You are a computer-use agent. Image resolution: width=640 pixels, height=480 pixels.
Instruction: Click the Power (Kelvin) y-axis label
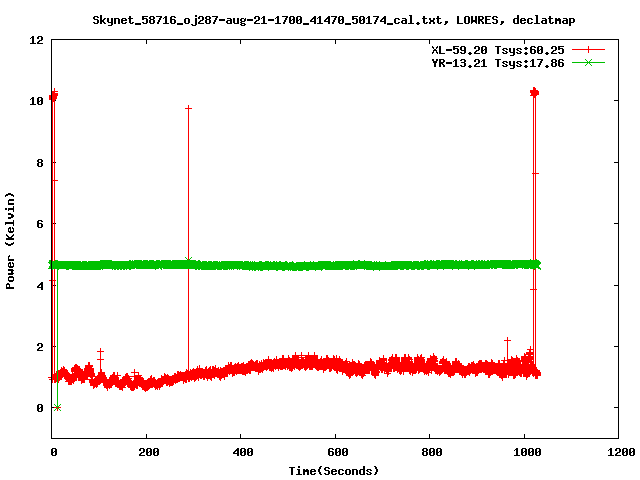point(10,241)
